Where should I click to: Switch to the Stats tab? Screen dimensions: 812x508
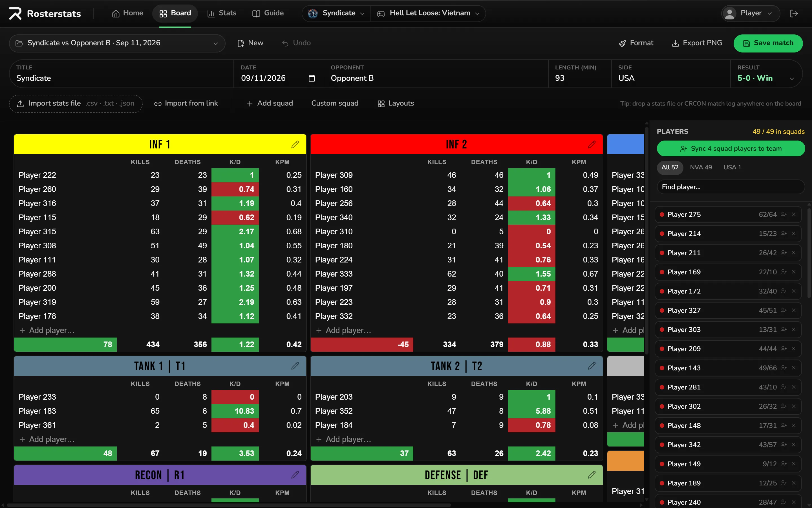tap(222, 14)
